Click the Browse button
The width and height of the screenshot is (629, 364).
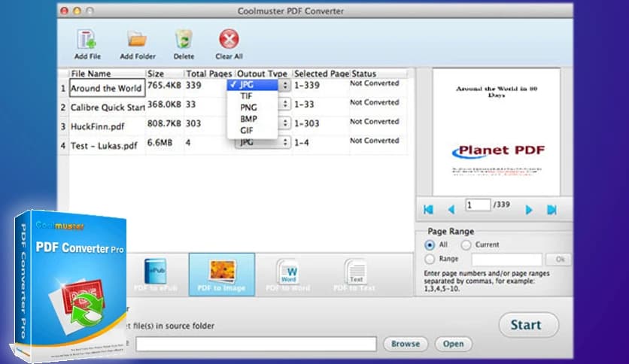click(x=406, y=344)
